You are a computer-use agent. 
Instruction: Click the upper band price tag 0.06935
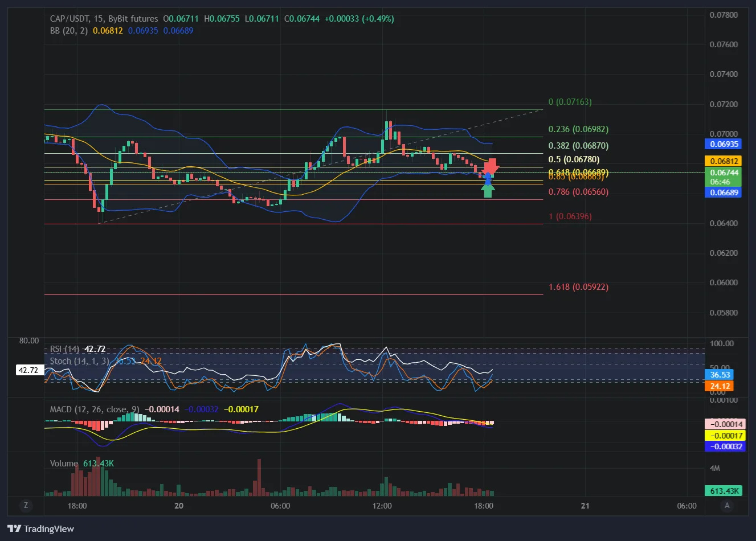pyautogui.click(x=724, y=144)
